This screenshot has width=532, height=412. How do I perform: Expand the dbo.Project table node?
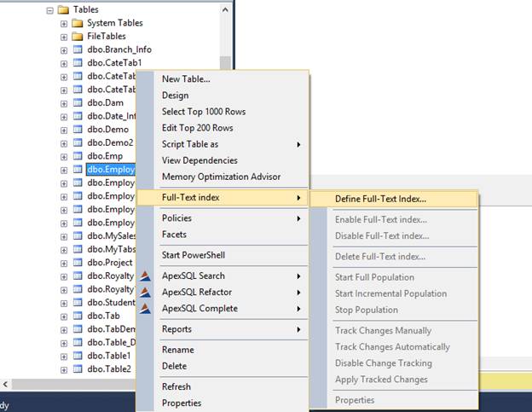pos(64,264)
